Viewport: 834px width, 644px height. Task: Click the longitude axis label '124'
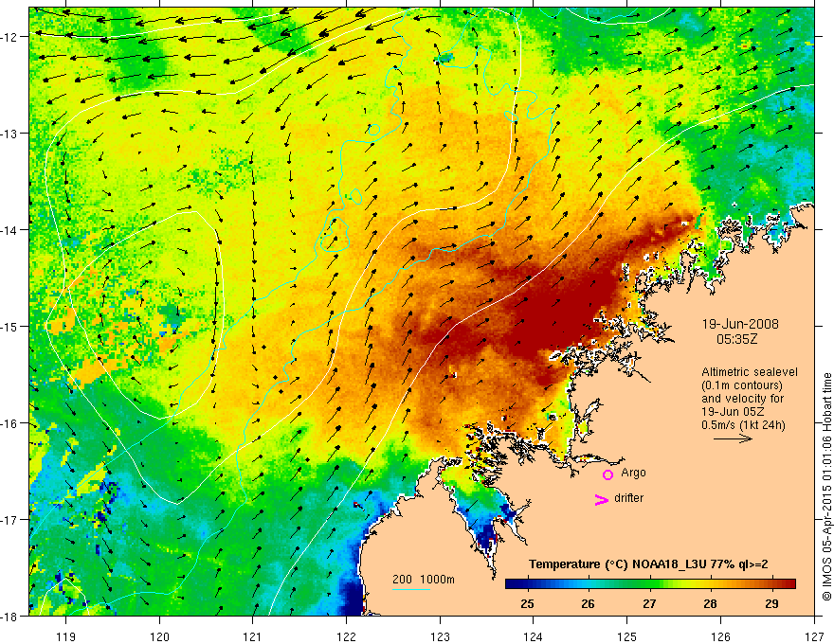click(x=534, y=636)
